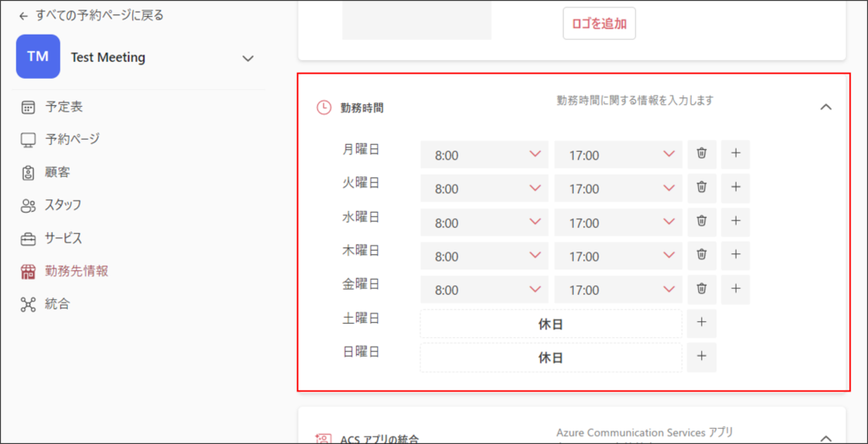Click the Saturday (土曜日) 休日 field
The height and width of the screenshot is (444, 868).
click(x=551, y=324)
